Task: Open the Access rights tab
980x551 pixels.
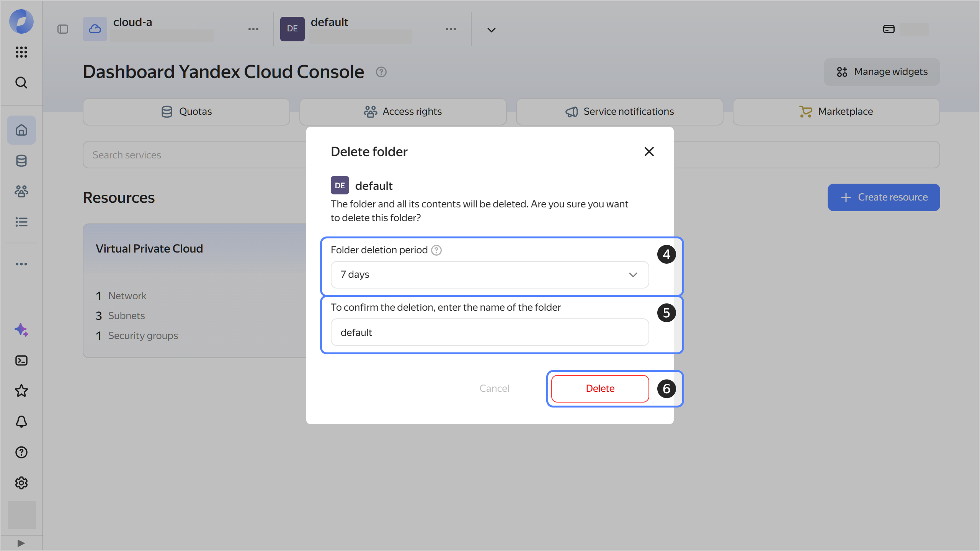Action: pos(403,111)
